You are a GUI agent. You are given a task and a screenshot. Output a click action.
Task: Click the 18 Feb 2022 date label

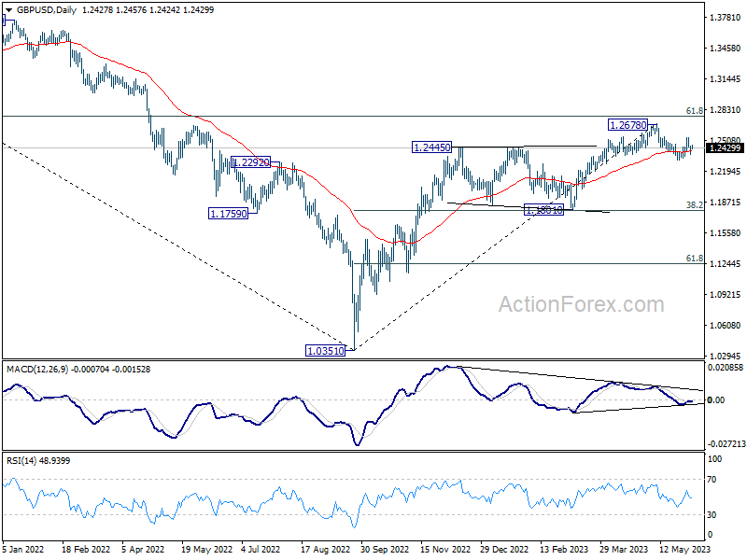(x=86, y=550)
